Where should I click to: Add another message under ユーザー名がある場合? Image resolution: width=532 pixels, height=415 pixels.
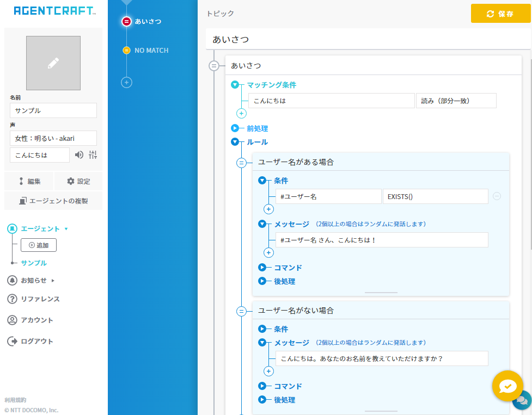(268, 252)
